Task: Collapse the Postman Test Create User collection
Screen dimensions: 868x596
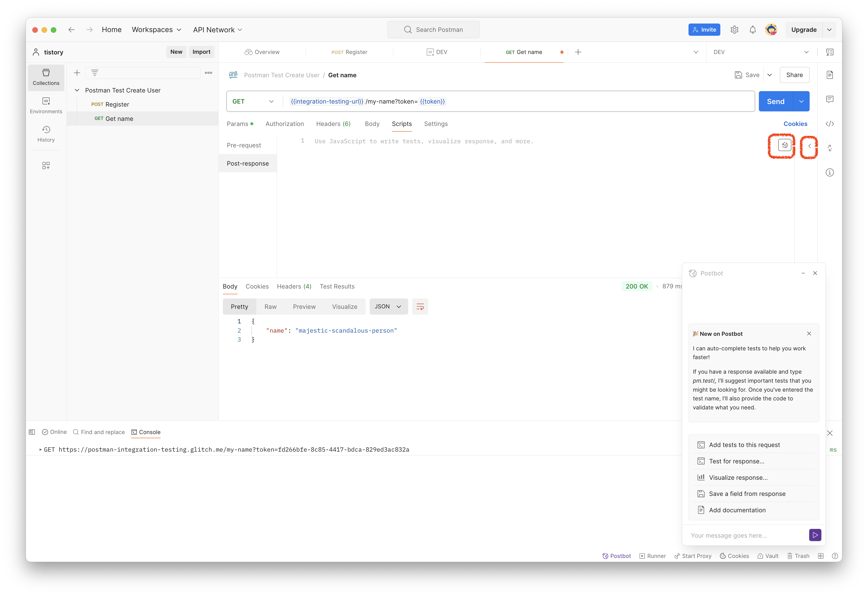Action: (77, 90)
